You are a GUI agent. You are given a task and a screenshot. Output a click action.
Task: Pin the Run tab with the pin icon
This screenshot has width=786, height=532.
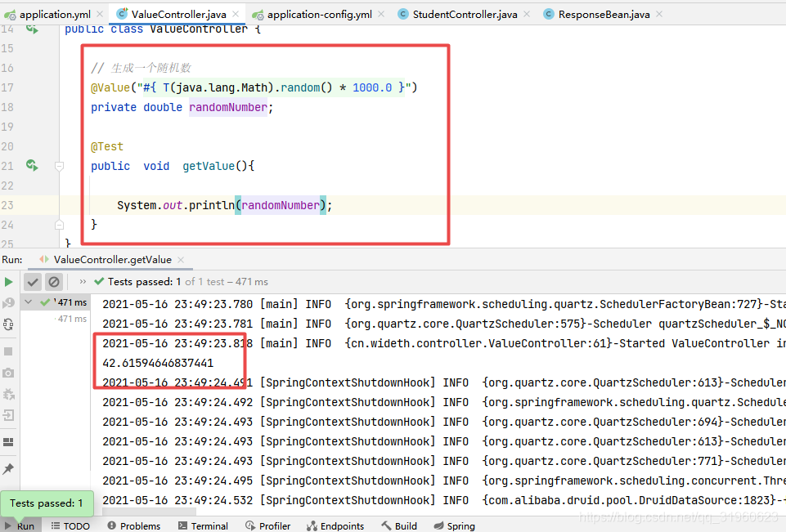point(8,468)
